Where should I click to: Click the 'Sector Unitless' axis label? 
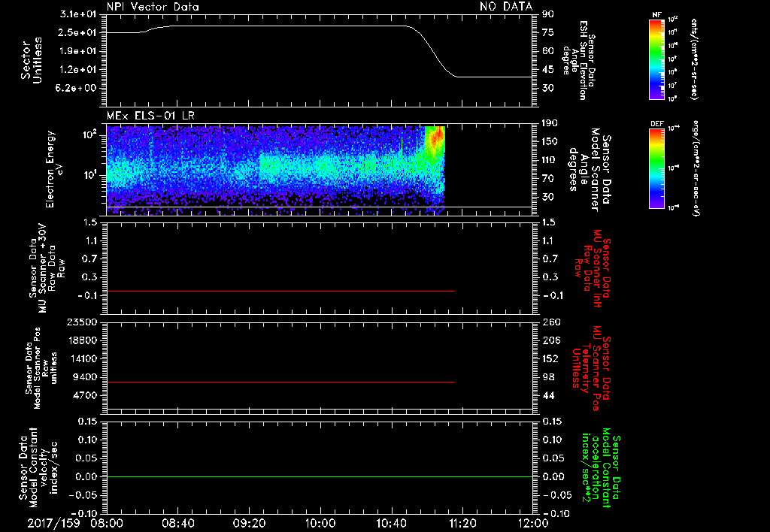(x=32, y=60)
